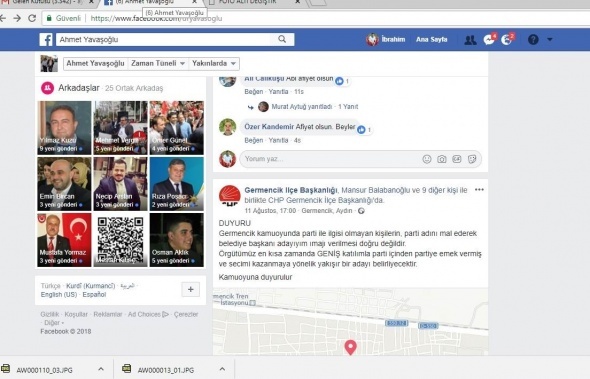
Task: Click the like count on Özer Kandemir comment
Action: click(x=364, y=130)
